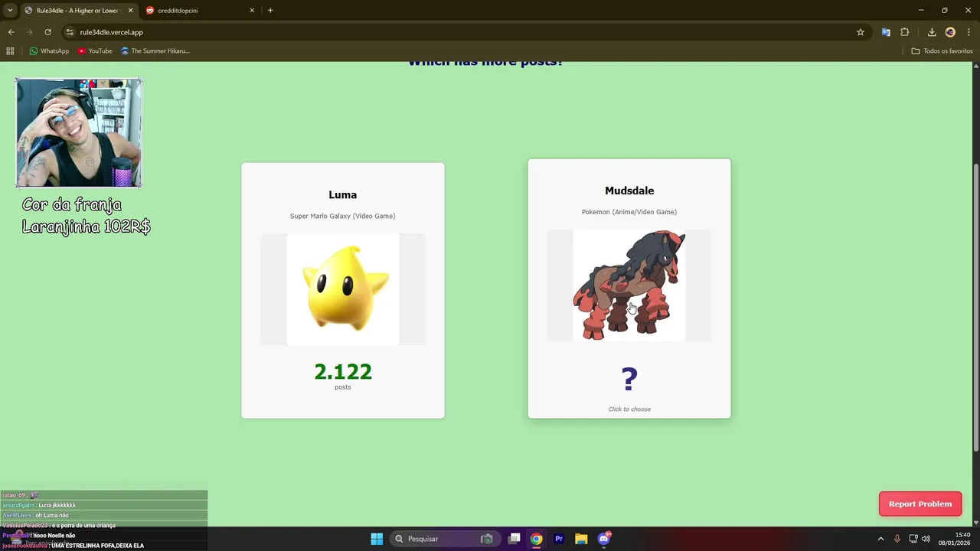Image resolution: width=980 pixels, height=551 pixels.
Task: Open Adobe Premiere Pro from the taskbar
Action: [x=559, y=539]
